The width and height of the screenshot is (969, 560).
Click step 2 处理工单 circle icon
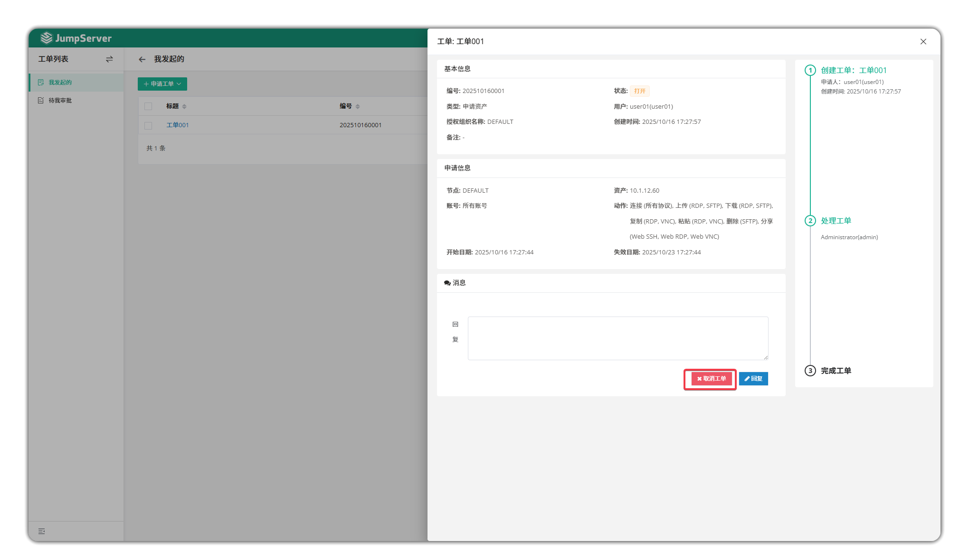[810, 221]
